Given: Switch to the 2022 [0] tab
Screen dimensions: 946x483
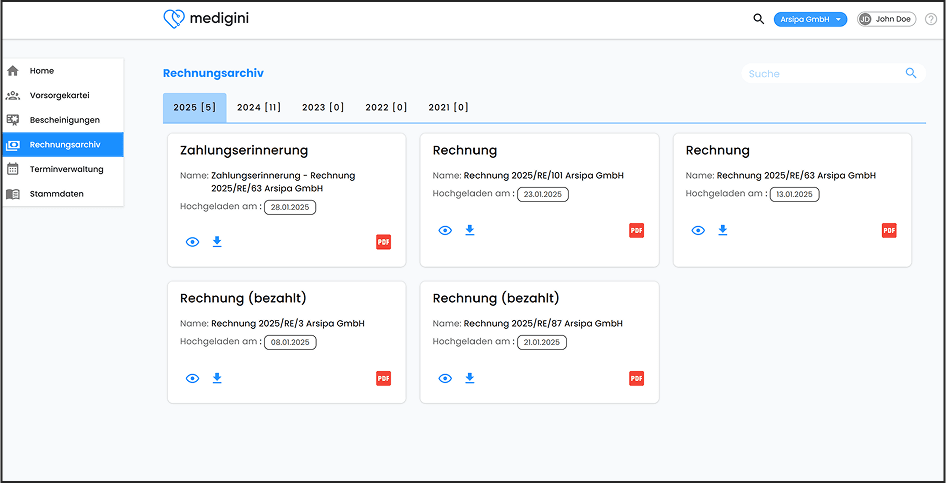Looking at the screenshot, I should click(x=386, y=108).
